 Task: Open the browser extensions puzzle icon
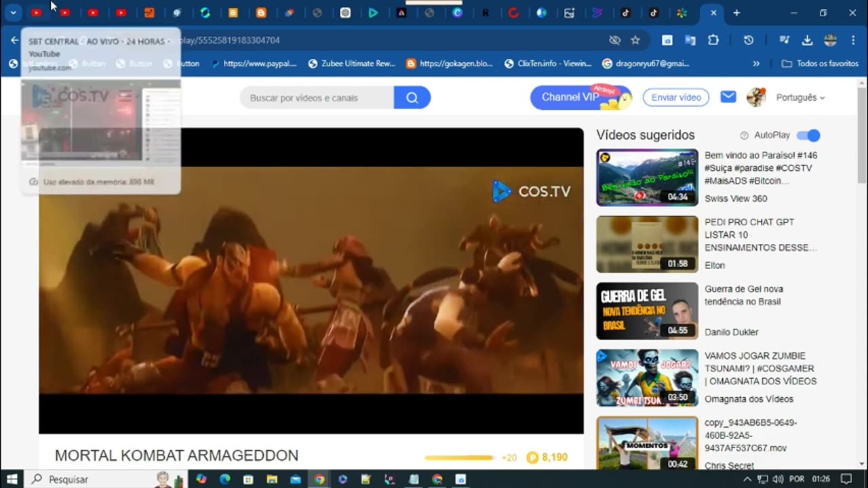pos(713,40)
